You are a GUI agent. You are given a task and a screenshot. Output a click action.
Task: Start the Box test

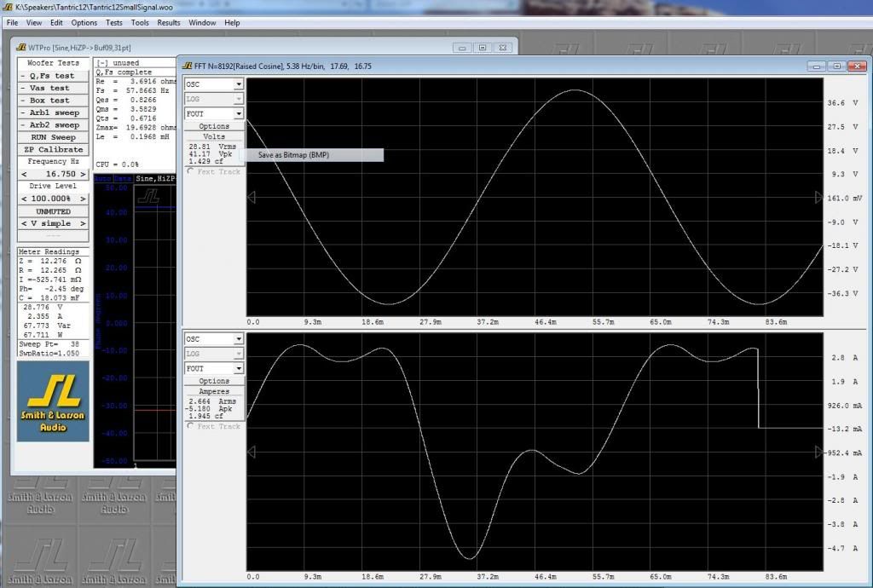53,101
